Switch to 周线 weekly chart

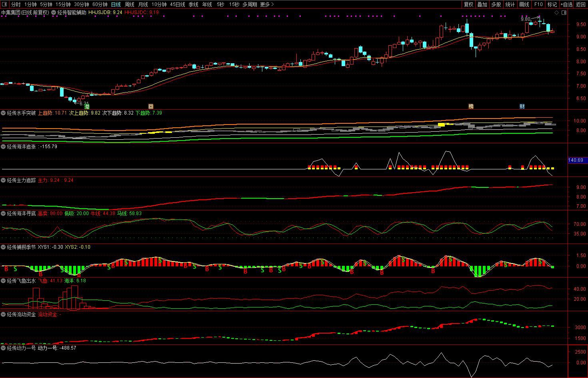pos(130,4)
